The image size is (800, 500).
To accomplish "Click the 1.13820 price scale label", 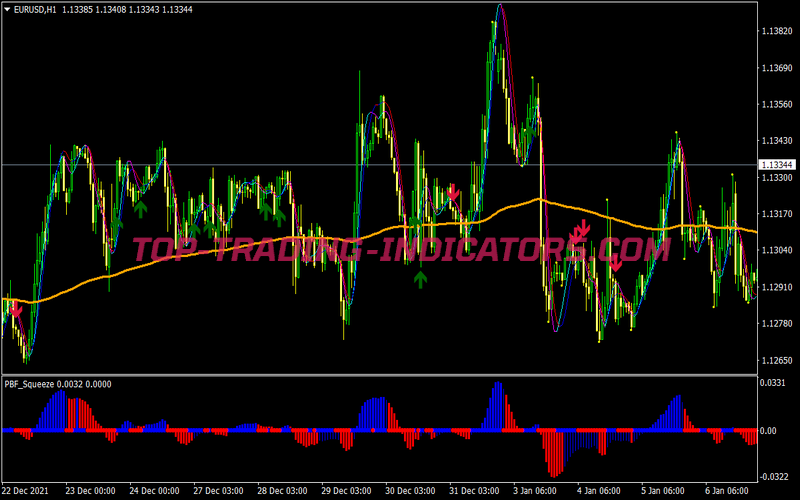I will pos(777,31).
